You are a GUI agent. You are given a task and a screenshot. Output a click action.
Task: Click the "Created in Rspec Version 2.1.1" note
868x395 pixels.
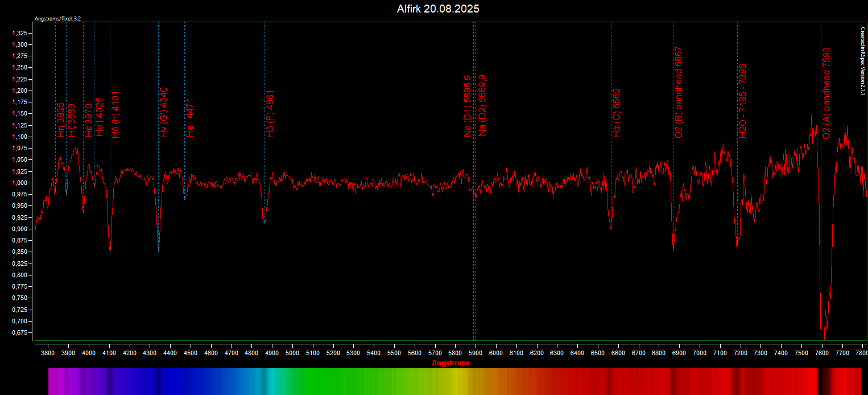(x=862, y=61)
